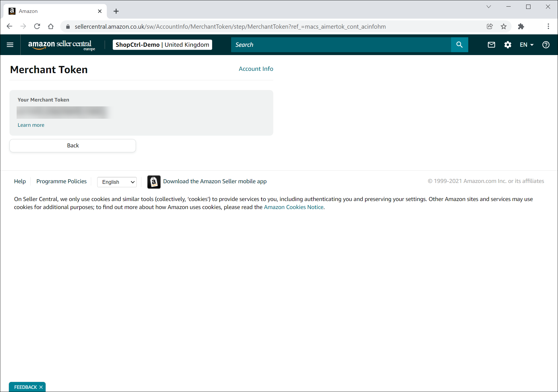Open the hamburger navigation menu
Screen dimensions: 558x392
[10, 45]
